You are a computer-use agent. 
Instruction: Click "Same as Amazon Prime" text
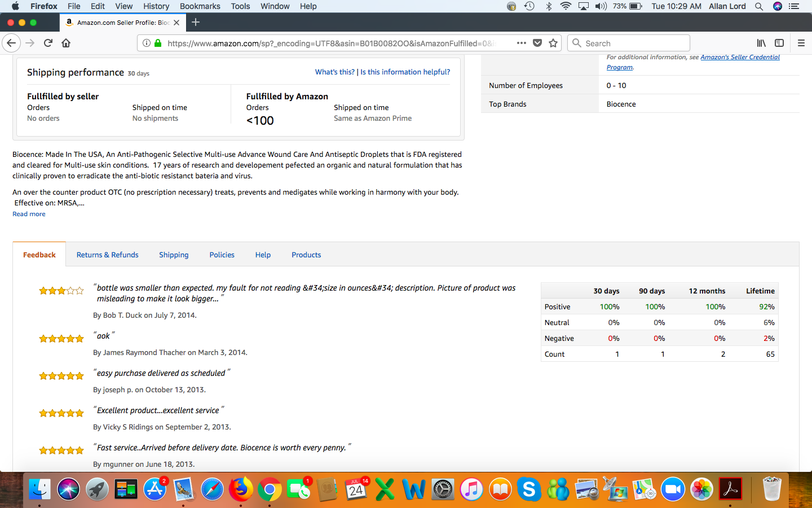tap(373, 118)
